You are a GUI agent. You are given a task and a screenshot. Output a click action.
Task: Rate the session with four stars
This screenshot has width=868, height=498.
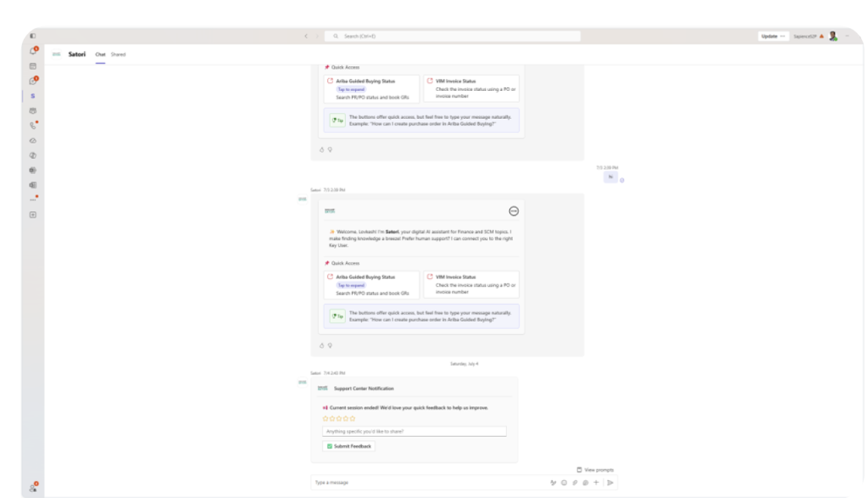[x=346, y=419]
